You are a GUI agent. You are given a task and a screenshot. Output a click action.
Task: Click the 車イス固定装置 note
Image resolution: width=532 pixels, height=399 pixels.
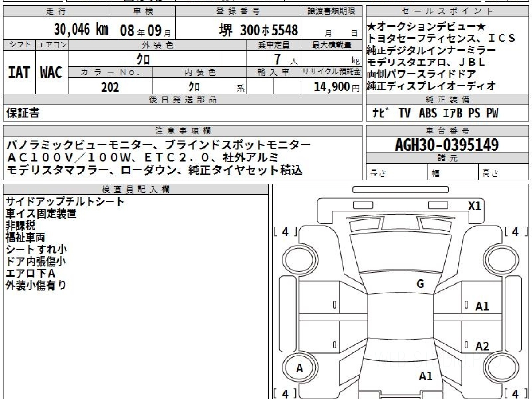(41, 214)
